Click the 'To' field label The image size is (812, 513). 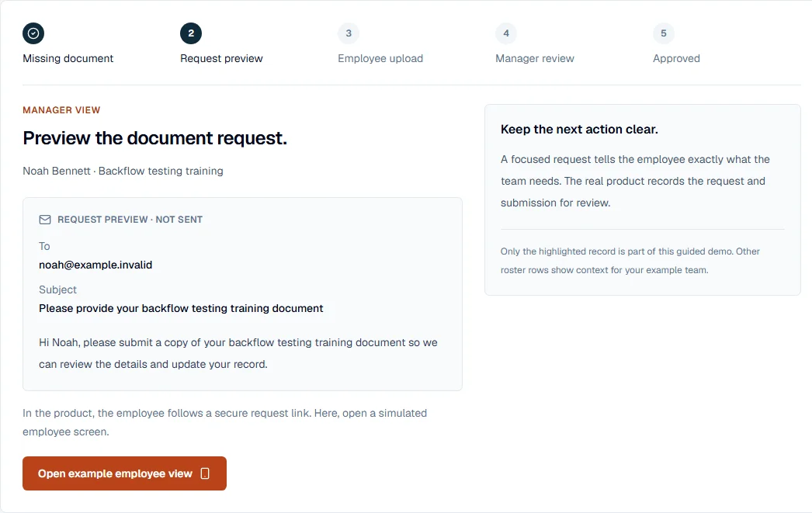pos(44,246)
